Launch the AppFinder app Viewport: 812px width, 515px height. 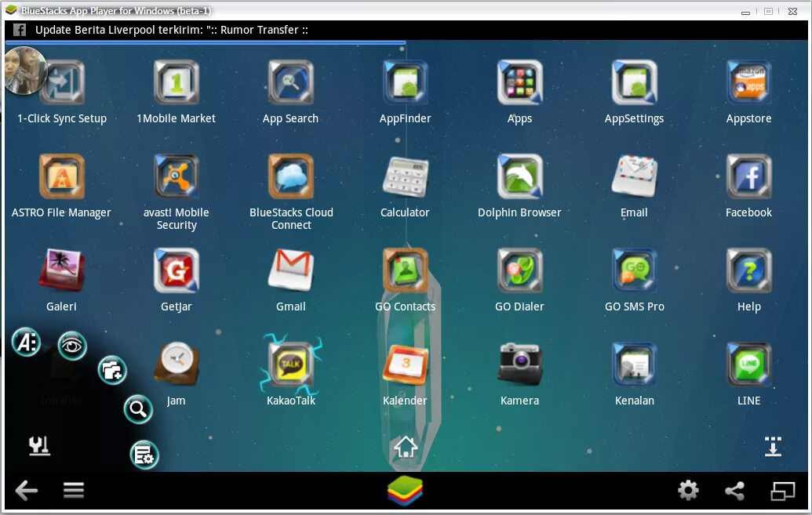pos(406,83)
